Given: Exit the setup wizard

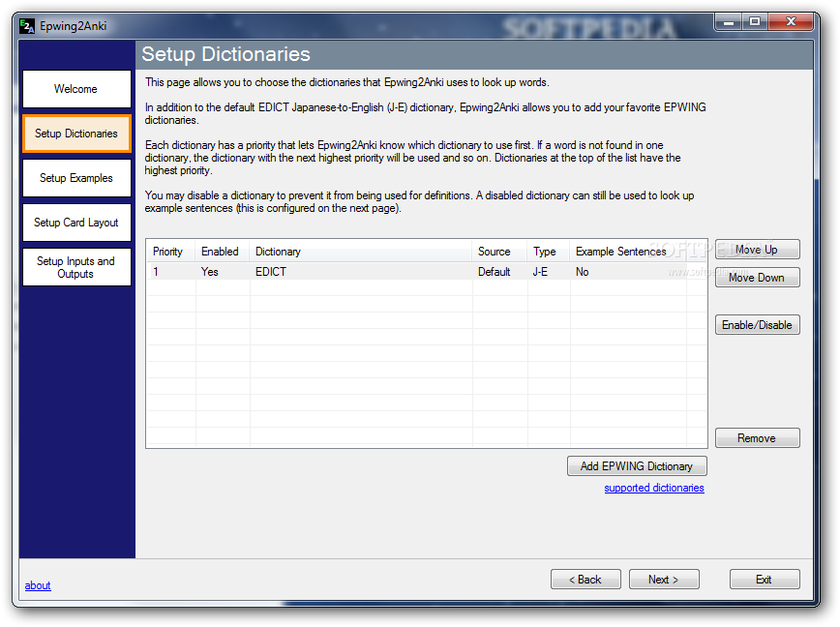Looking at the screenshot, I should [765, 580].
